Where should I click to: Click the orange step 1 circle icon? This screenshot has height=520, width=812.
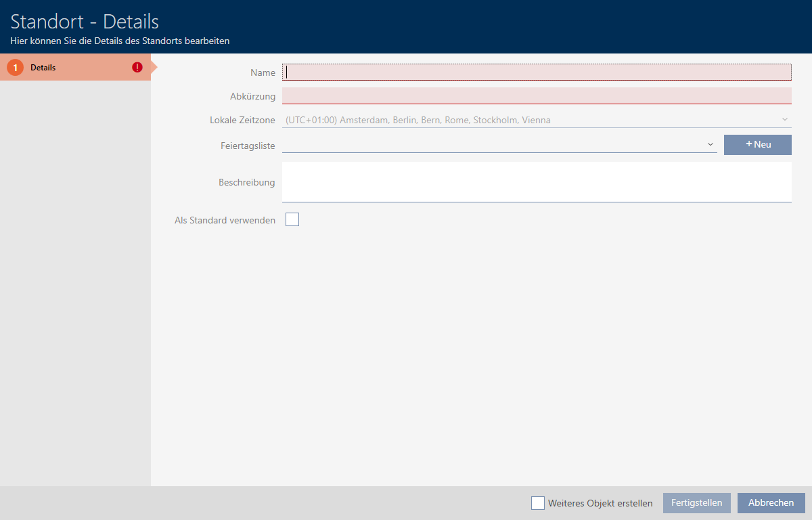[x=15, y=68]
